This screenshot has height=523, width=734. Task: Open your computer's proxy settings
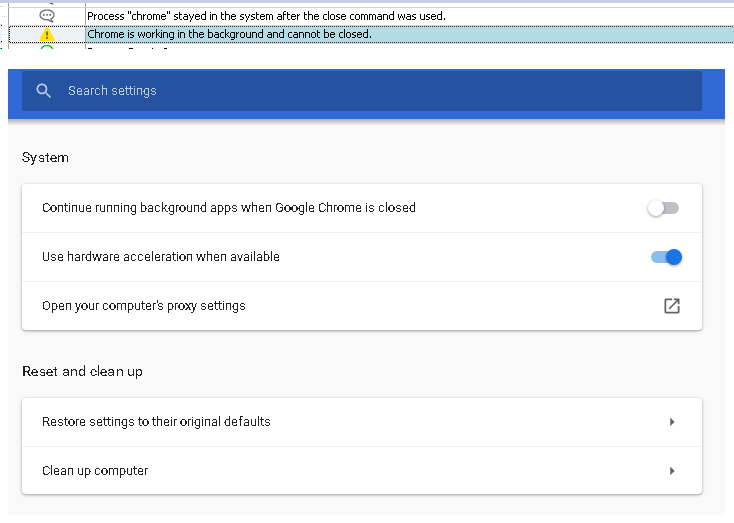coord(144,306)
